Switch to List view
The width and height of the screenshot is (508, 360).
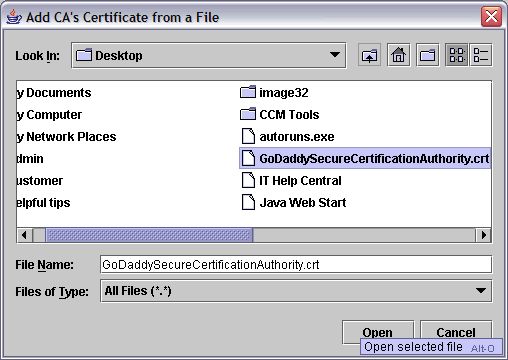click(457, 55)
